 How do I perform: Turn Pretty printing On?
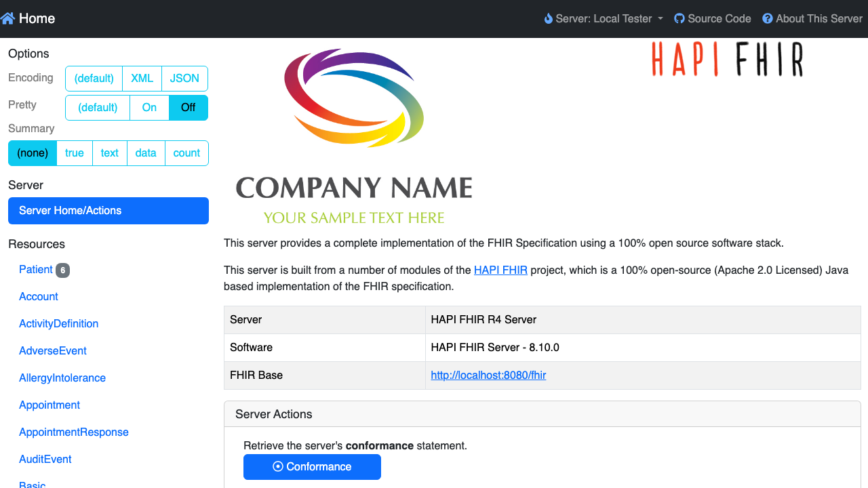coord(149,108)
